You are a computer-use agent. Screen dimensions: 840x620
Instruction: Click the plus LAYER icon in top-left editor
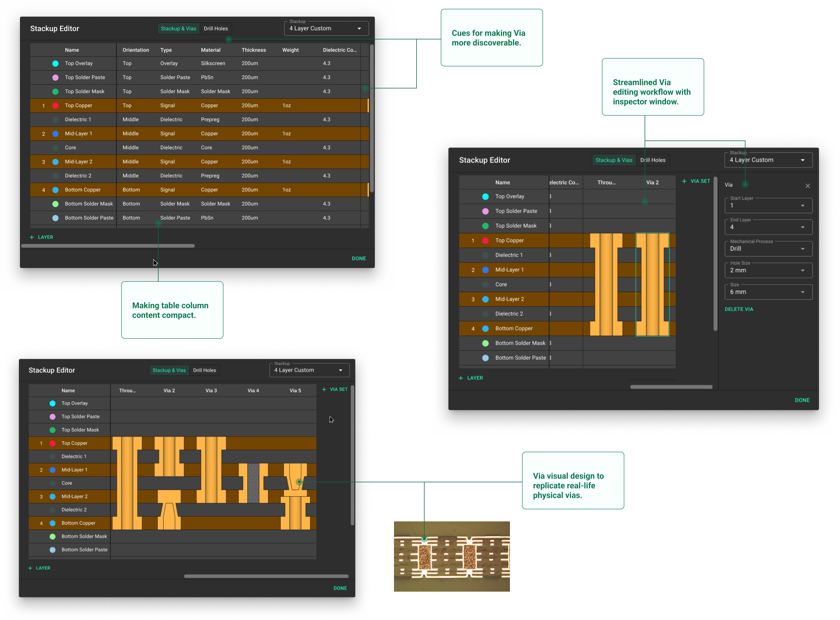point(32,237)
